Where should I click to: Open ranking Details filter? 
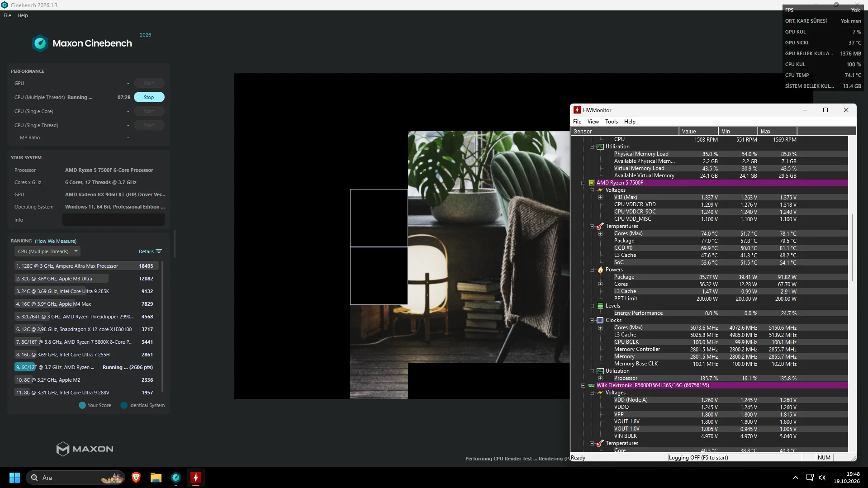pyautogui.click(x=150, y=251)
